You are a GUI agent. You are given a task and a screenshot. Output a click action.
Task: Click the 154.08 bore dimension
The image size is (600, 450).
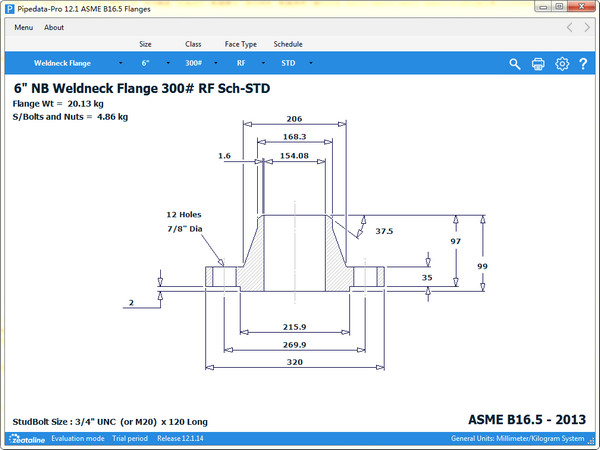pos(294,156)
